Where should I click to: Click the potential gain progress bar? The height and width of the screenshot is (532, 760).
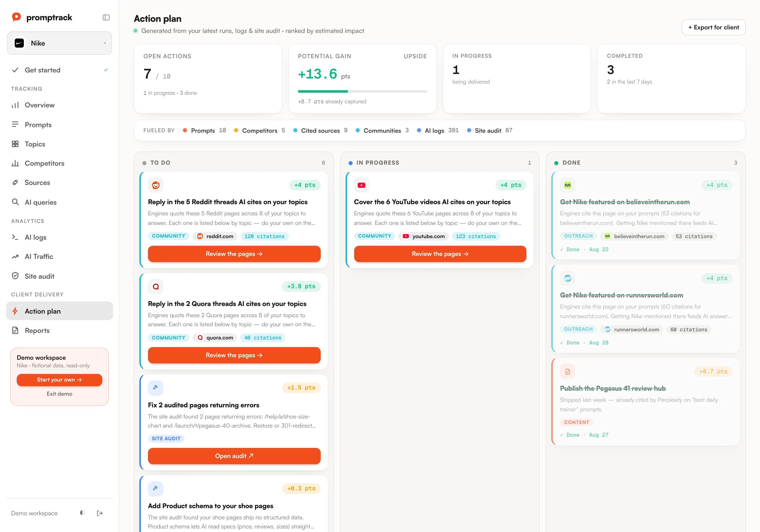[x=362, y=91]
